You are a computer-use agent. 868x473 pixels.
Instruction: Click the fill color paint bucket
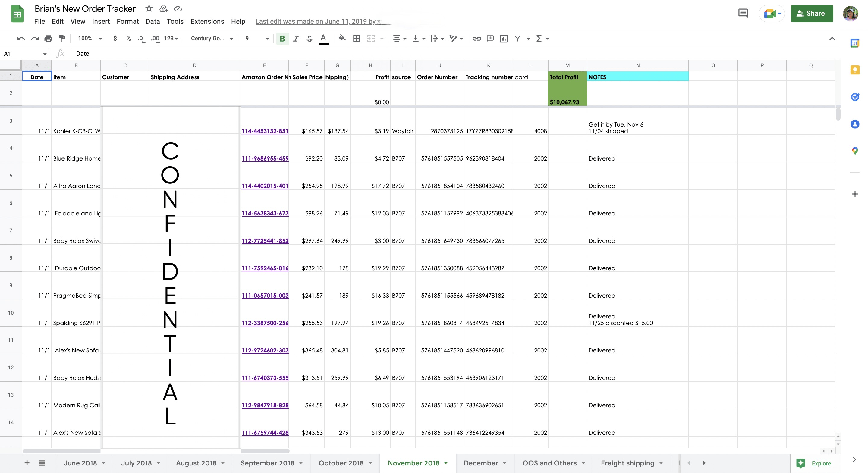pos(342,38)
